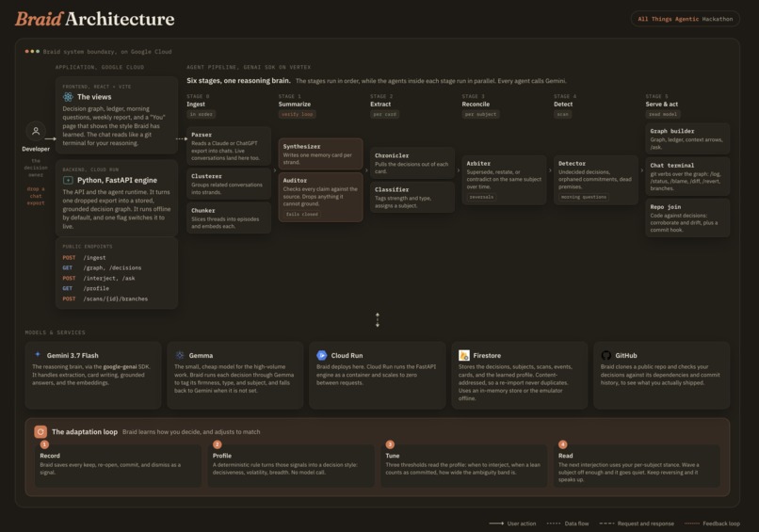Click the three colored dots by Braid system boundary
759x532 pixels.
pos(32,51)
